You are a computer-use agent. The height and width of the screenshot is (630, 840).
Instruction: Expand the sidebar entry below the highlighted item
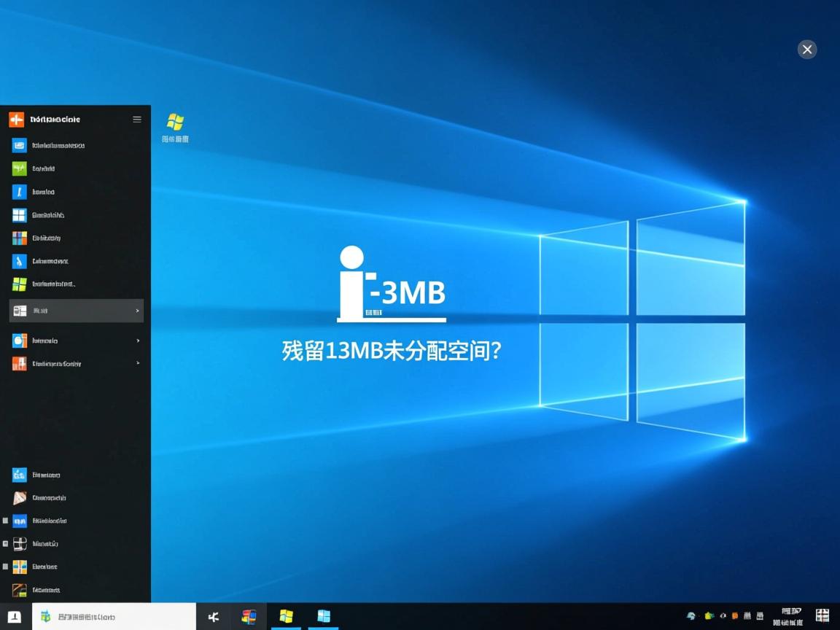tap(139, 340)
